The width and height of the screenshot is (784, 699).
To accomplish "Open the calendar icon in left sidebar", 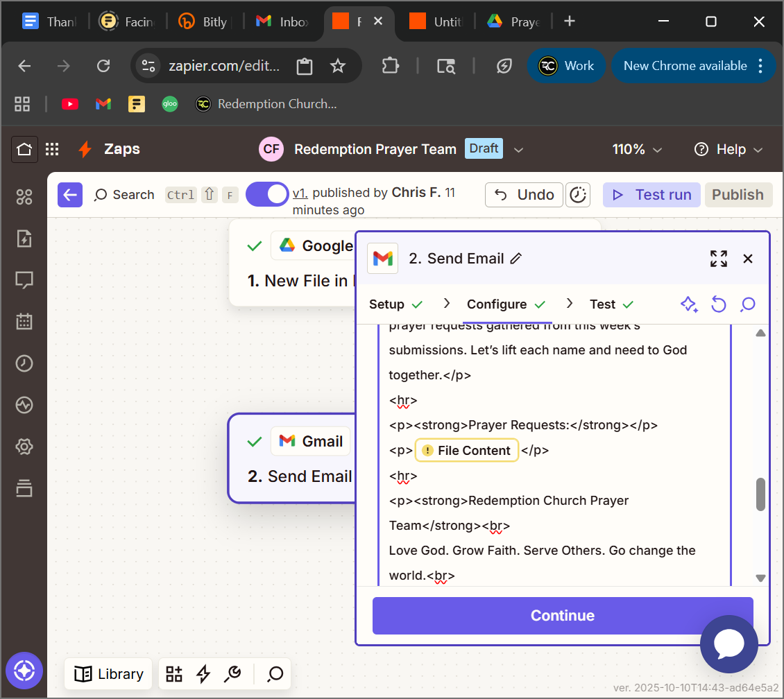I will click(24, 322).
